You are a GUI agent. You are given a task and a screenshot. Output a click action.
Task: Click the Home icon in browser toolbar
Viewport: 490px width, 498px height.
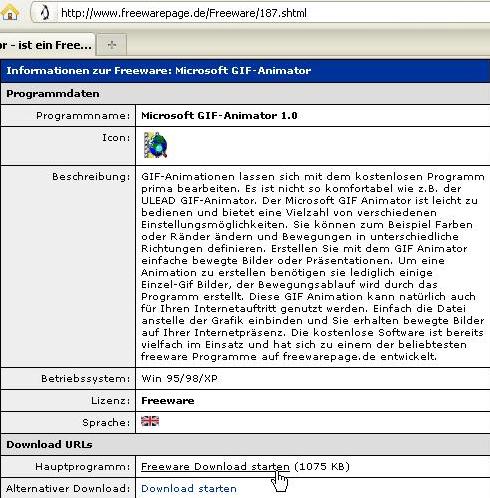[x=10, y=12]
